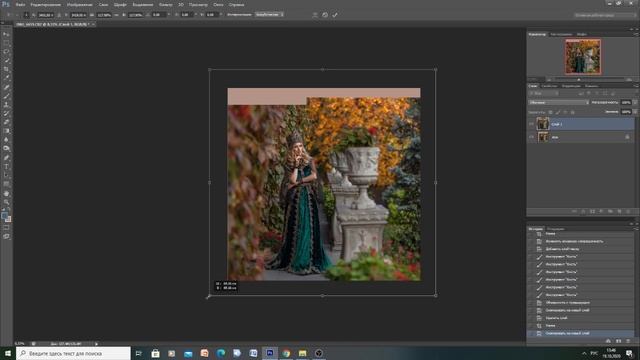Toggle visibility of the Фон layer
Image resolution: width=640 pixels, height=360 pixels.
[x=531, y=137]
